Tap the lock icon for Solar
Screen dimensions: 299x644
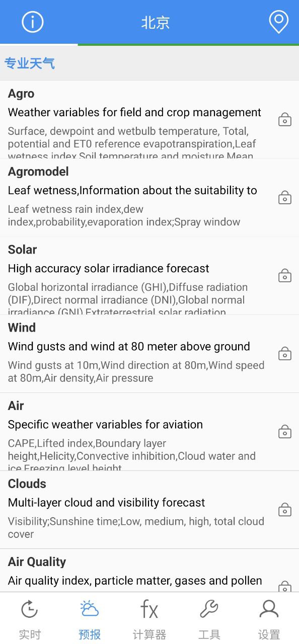[285, 276]
